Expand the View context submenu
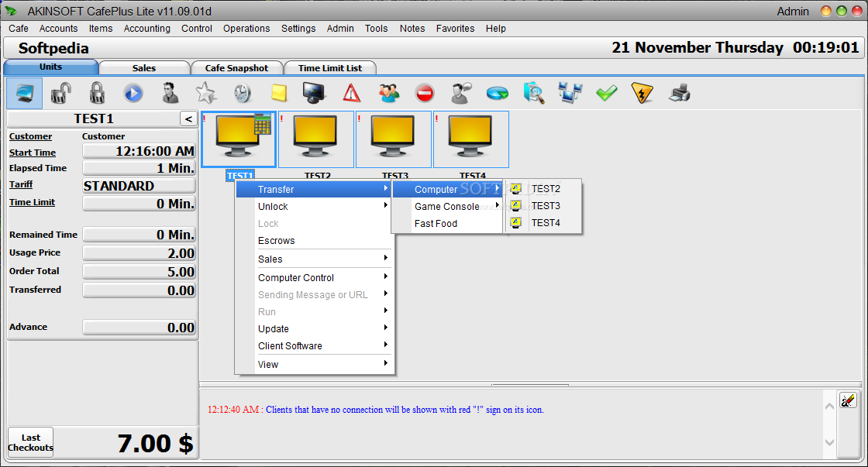 315,365
